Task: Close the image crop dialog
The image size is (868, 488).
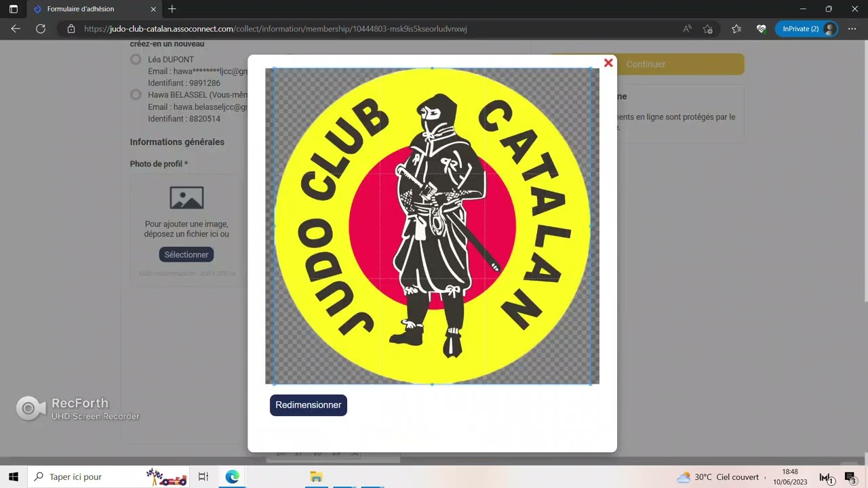Action: [608, 63]
